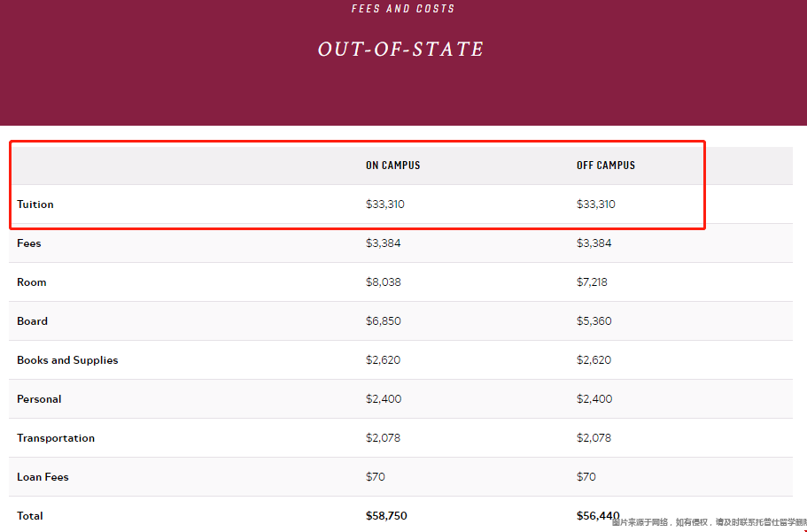Click the Transportation row label
Image resolution: width=807 pixels, height=532 pixels.
(x=56, y=438)
